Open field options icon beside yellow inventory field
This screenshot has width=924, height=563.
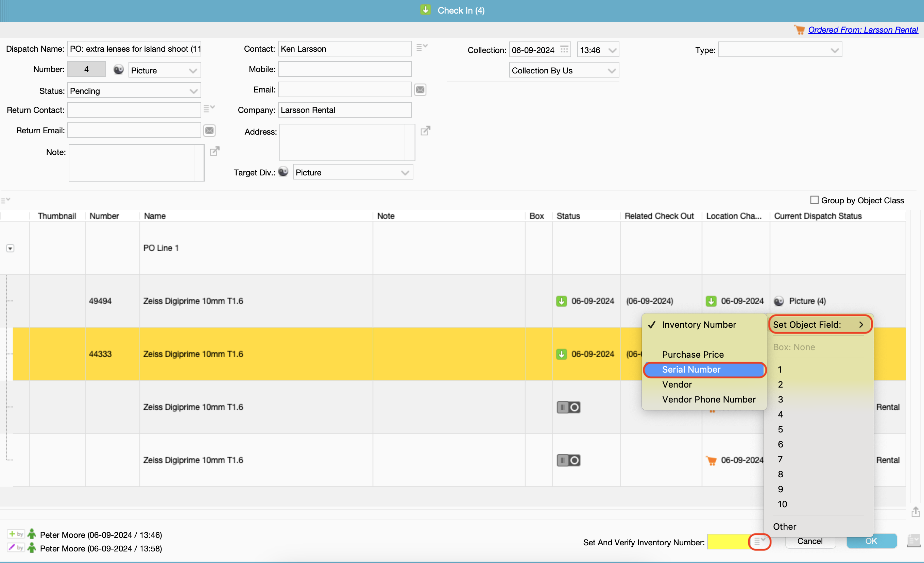coord(759,541)
